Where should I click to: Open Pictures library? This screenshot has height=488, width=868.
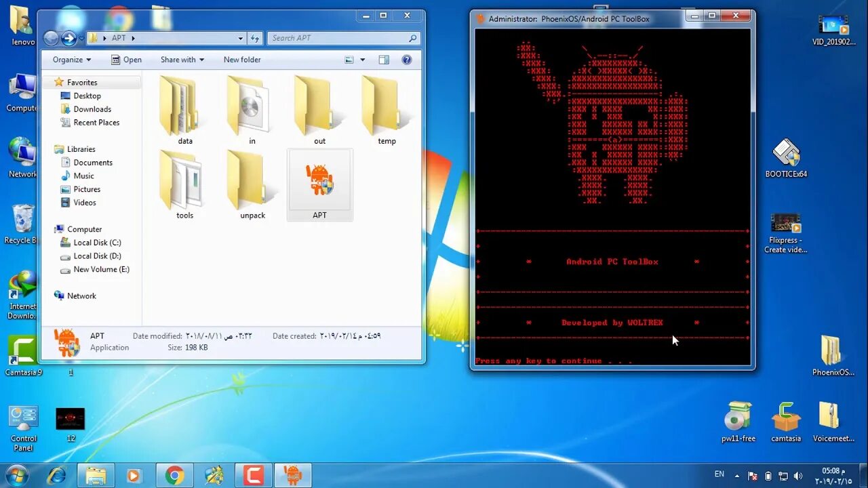(x=87, y=189)
